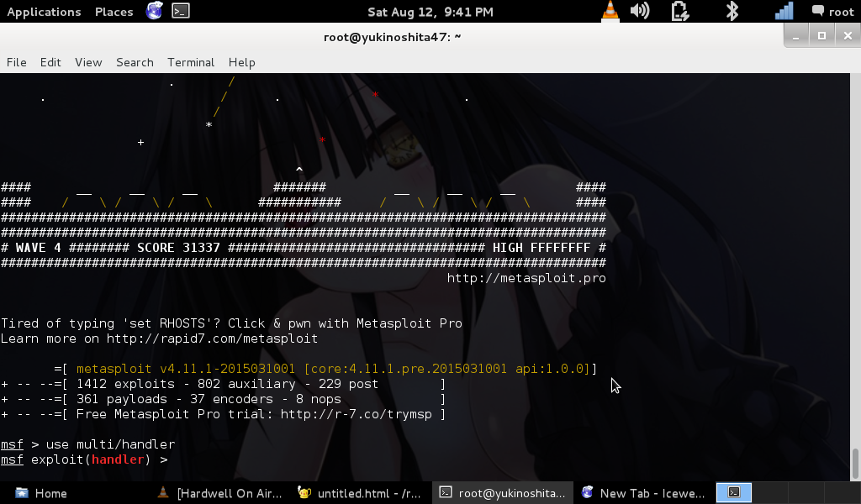
Task: Minimize the terminal window
Action: click(795, 36)
